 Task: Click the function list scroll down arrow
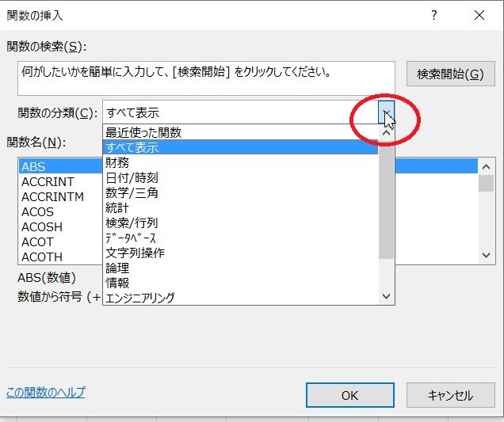487,255
